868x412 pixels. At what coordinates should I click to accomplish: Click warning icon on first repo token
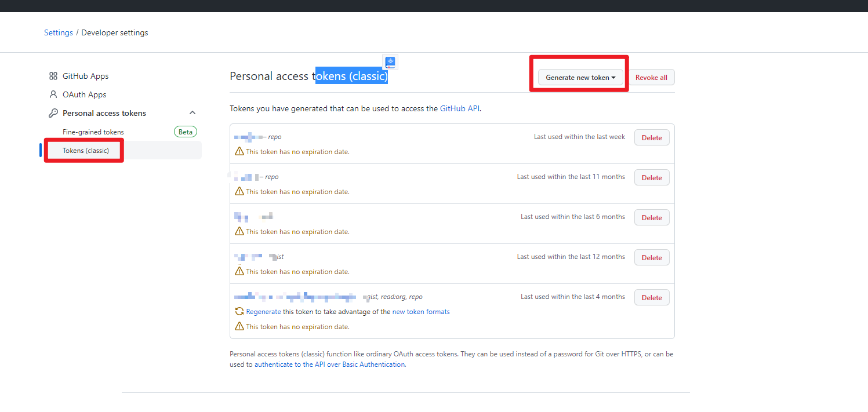239,152
